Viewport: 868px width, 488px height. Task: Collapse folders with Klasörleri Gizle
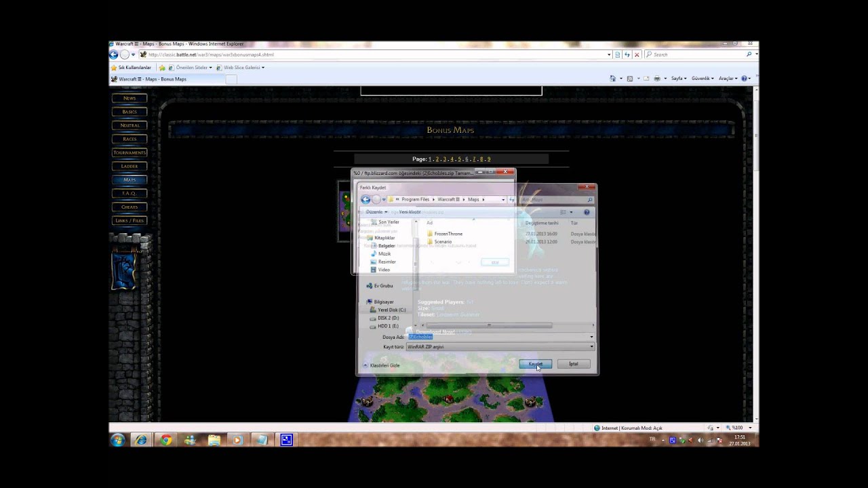[381, 365]
